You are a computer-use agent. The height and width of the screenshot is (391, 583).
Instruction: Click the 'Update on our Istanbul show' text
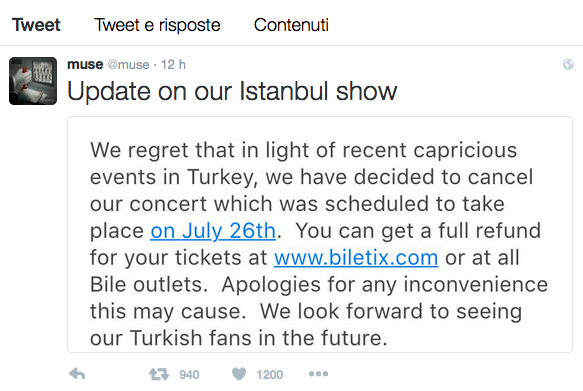pos(232,91)
